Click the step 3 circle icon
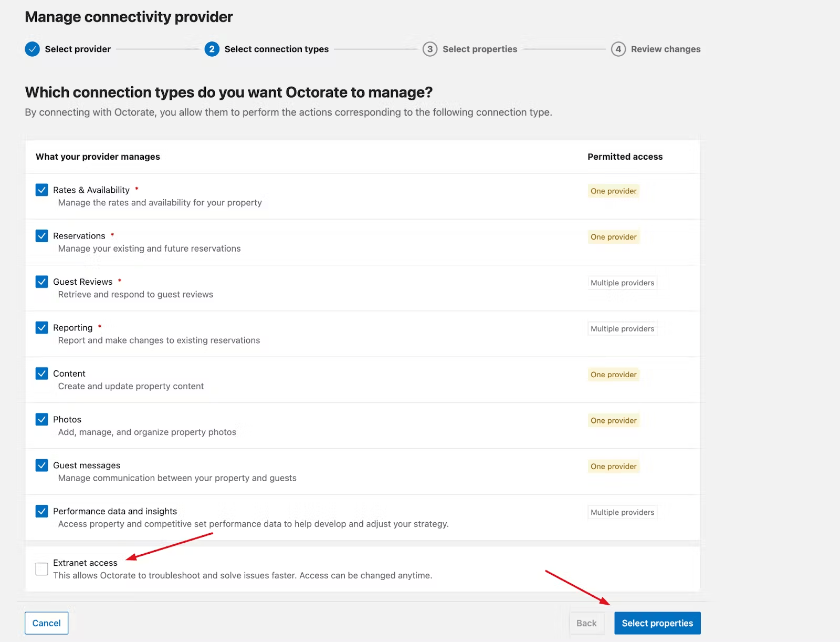840x642 pixels. (429, 49)
